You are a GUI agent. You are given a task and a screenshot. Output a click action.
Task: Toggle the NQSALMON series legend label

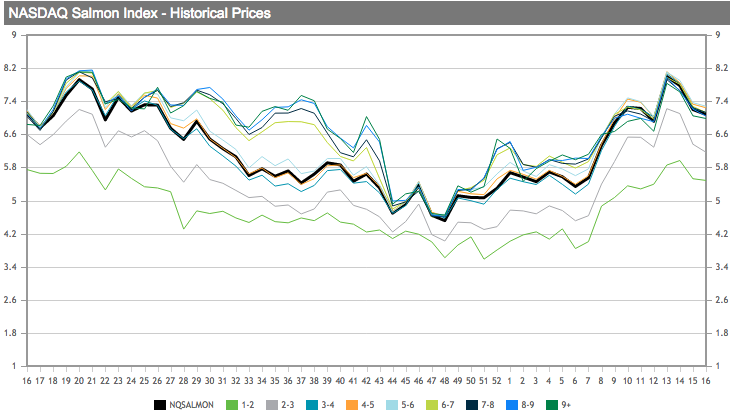[x=191, y=405]
